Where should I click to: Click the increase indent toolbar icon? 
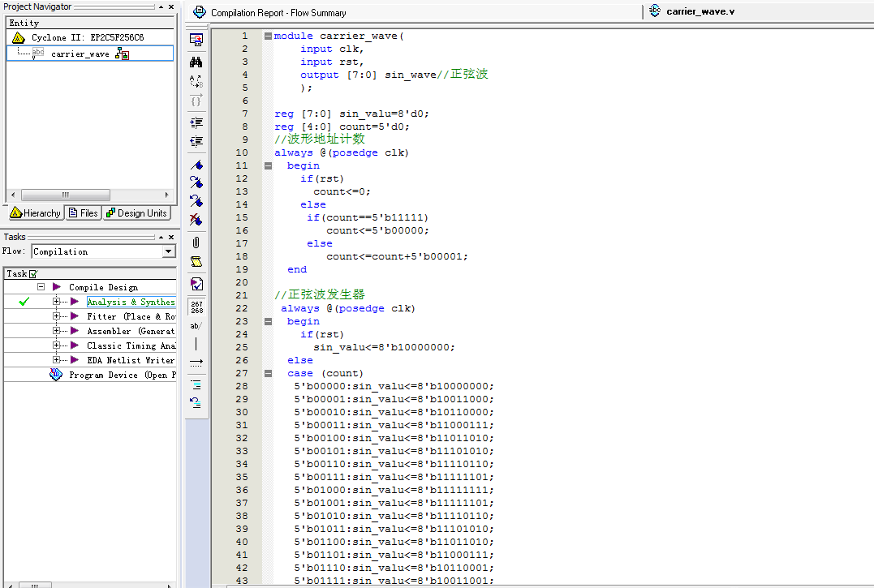click(196, 122)
